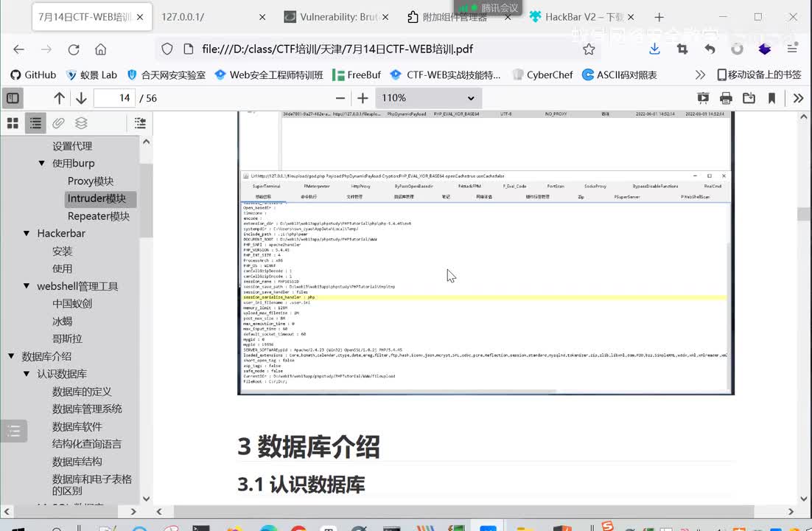This screenshot has height=531, width=812.
Task: Go to the browser home page
Action: tap(100, 49)
